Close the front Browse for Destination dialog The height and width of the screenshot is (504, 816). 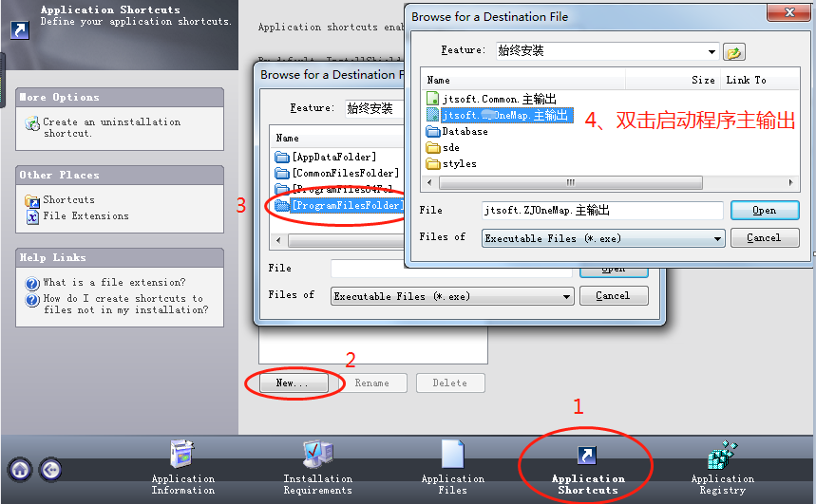789,12
